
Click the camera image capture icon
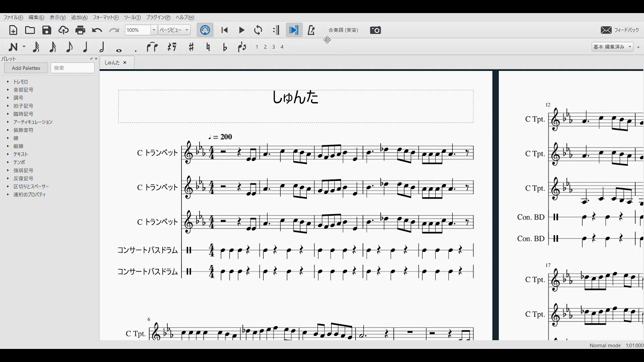pyautogui.click(x=375, y=30)
